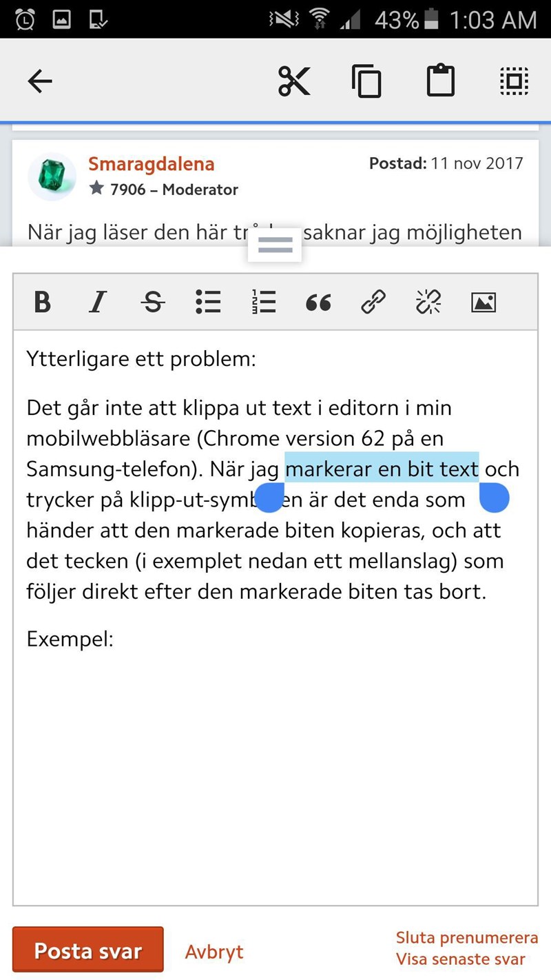Click the Avbryt link
The image size is (551, 980).
(x=214, y=952)
